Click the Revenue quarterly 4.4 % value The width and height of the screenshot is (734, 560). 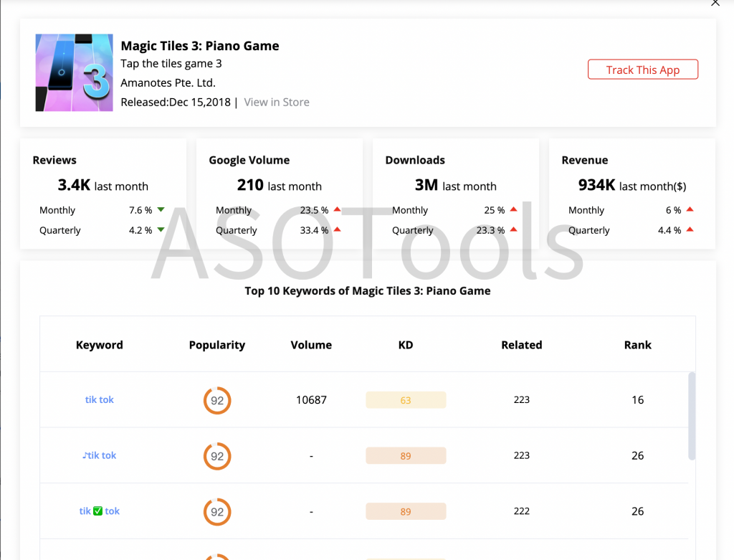point(669,230)
